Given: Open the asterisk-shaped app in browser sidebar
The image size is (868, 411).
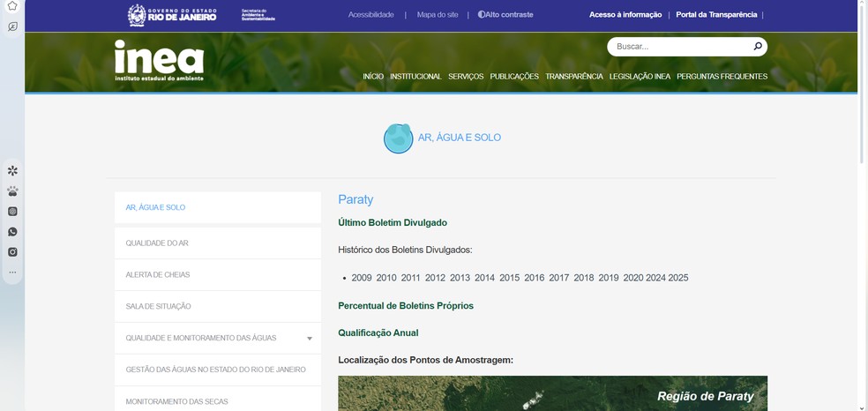Looking at the screenshot, I should pos(12,170).
